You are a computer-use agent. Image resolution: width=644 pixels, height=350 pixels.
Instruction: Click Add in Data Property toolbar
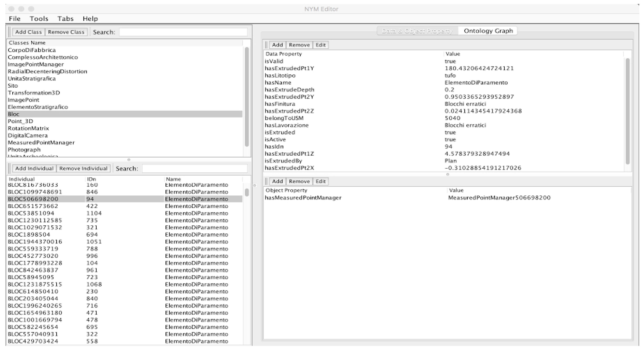click(277, 45)
